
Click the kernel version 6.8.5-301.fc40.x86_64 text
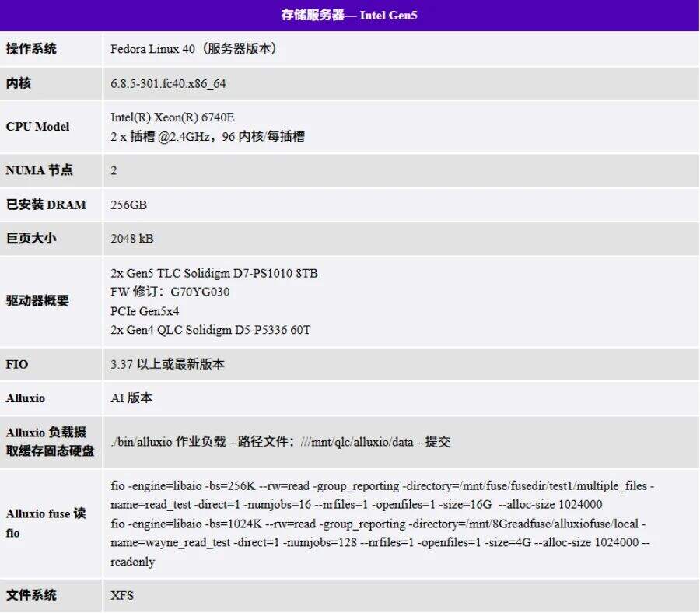169,83
